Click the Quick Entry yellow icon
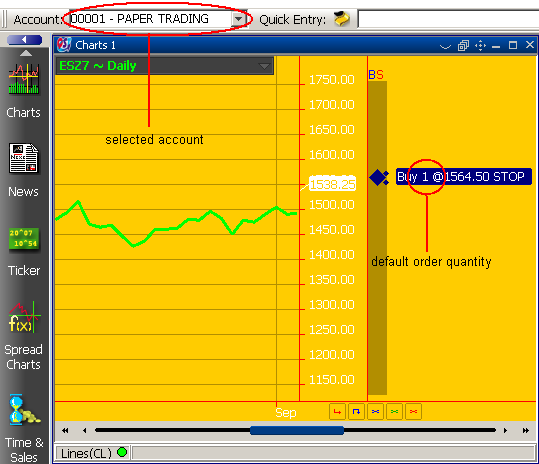 pos(341,19)
